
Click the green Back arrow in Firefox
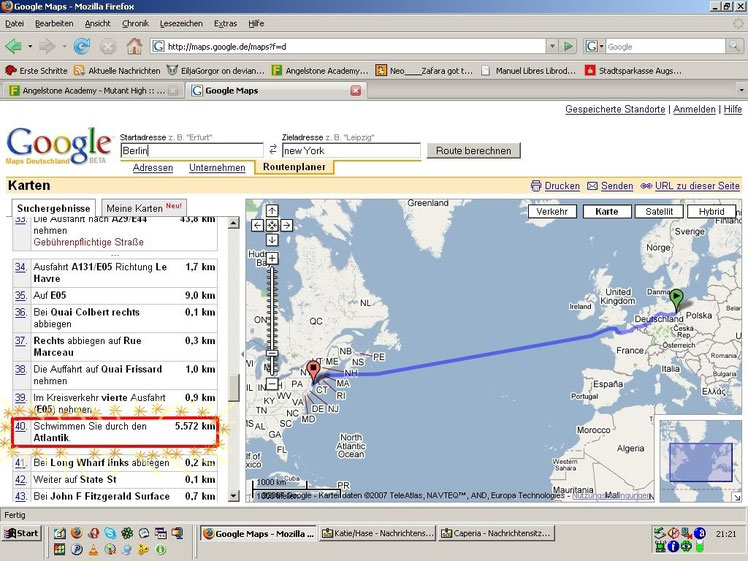point(13,46)
